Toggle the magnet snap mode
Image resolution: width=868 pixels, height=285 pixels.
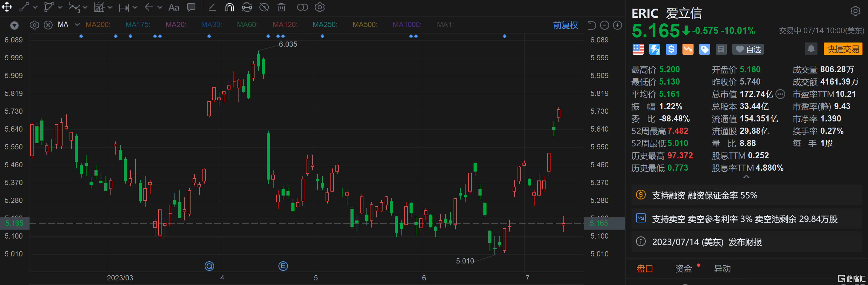[x=230, y=7]
